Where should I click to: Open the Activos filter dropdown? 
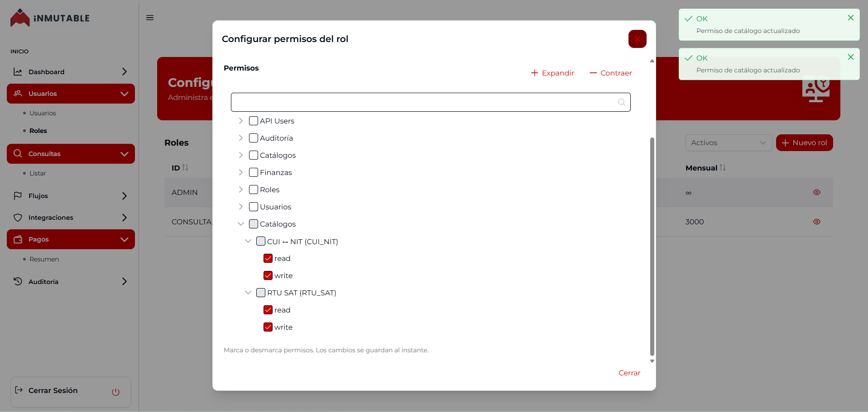[728, 143]
